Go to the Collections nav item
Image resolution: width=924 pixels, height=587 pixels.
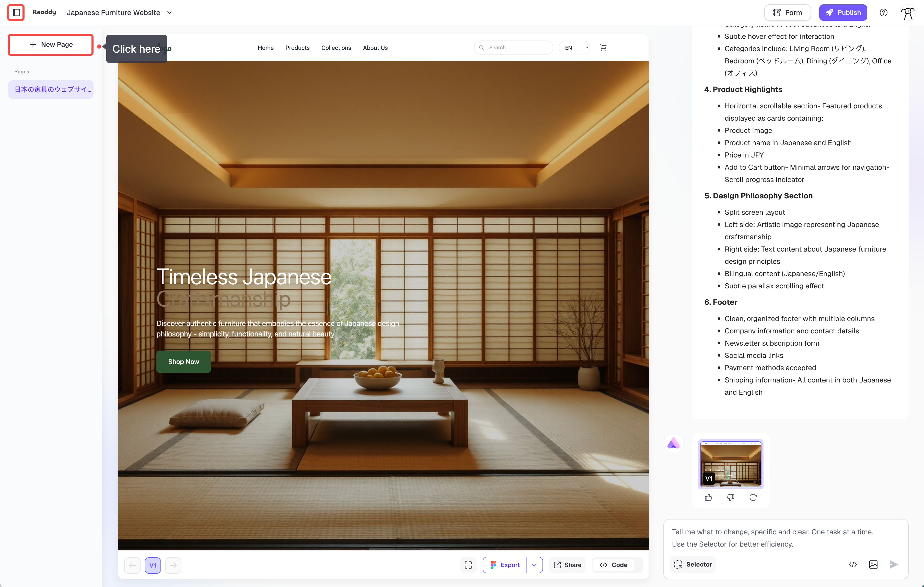pyautogui.click(x=336, y=48)
